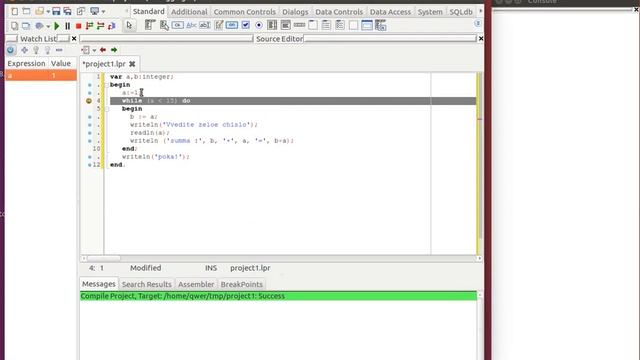Jump back with the red arrow

tap(103, 50)
